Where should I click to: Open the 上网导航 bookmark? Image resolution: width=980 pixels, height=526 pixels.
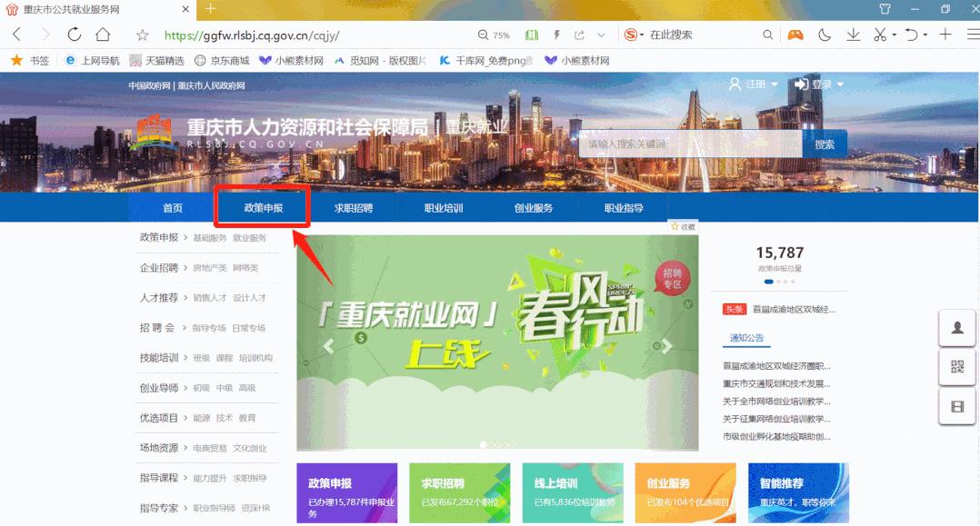92,61
